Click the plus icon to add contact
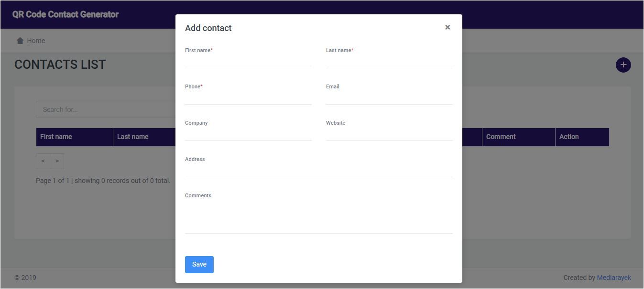Image resolution: width=644 pixels, height=289 pixels. pos(623,65)
